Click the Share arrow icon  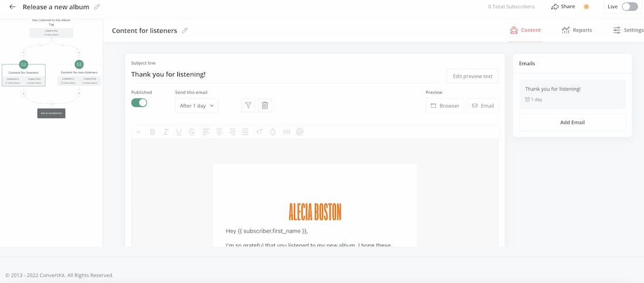(x=555, y=6)
